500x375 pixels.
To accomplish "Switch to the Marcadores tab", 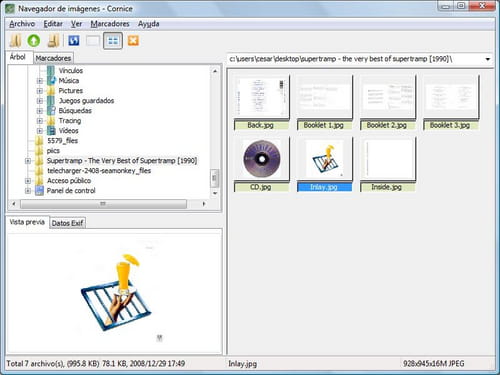I will click(53, 58).
